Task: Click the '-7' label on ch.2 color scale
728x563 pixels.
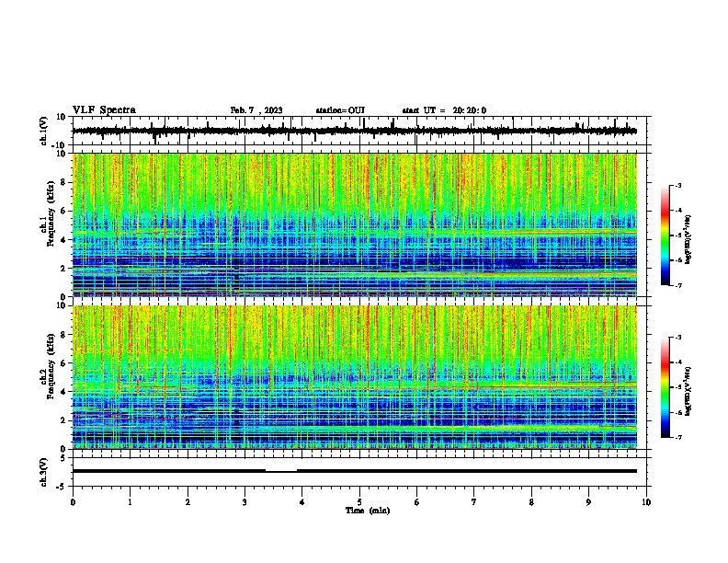Action: coord(677,437)
